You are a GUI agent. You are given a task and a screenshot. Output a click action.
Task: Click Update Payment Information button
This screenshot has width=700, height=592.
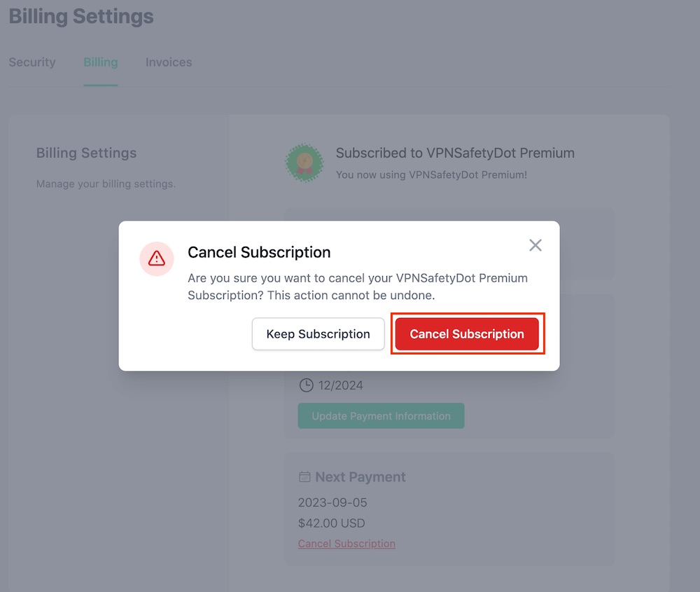pyautogui.click(x=381, y=416)
